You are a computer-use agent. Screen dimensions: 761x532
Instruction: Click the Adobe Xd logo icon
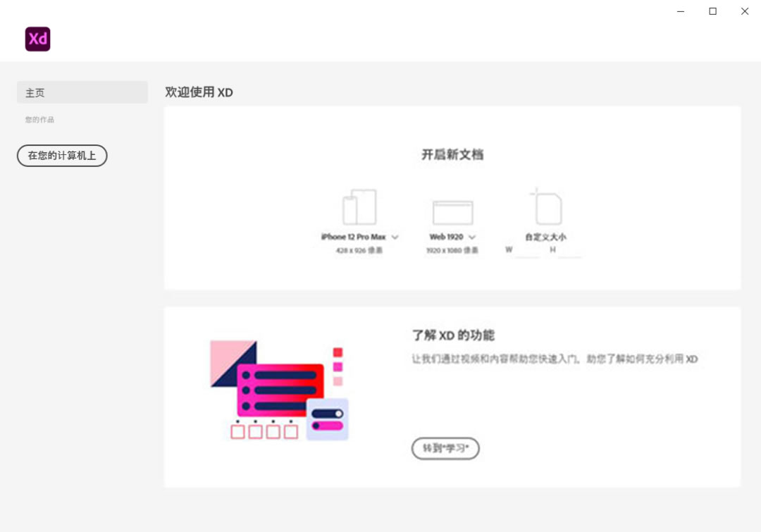pyautogui.click(x=37, y=39)
